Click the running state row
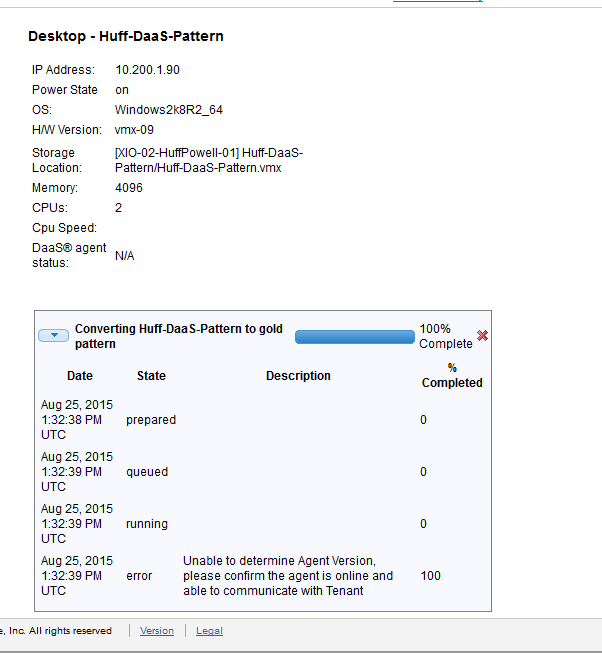 coord(147,524)
